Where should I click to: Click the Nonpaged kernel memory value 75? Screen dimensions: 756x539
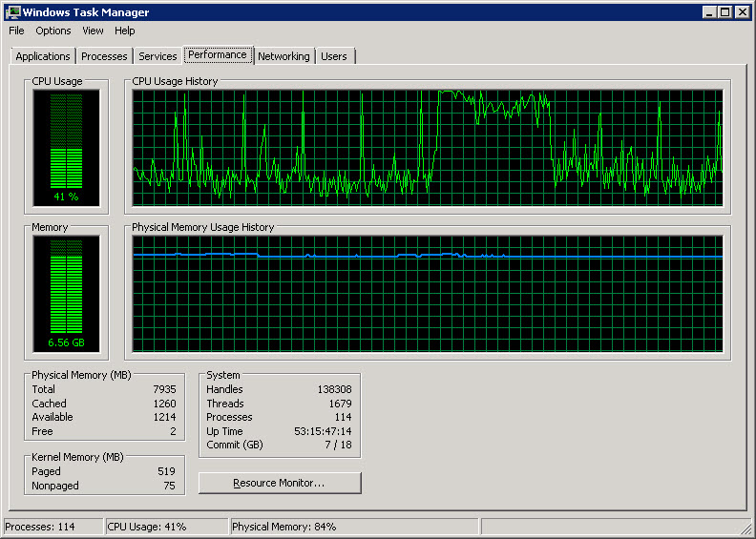click(x=169, y=486)
